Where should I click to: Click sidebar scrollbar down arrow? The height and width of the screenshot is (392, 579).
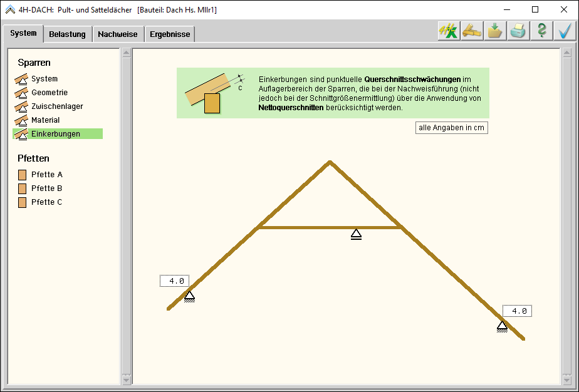tap(126, 379)
